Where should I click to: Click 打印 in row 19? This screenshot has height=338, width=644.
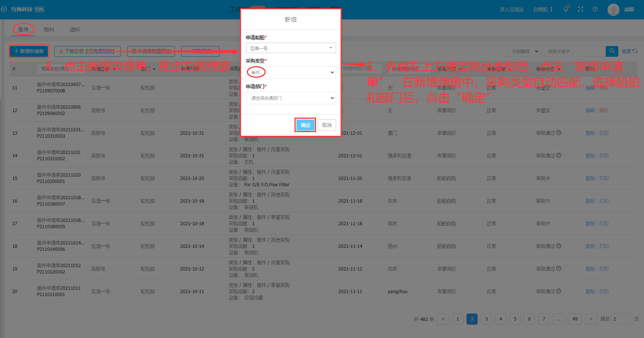604,269
